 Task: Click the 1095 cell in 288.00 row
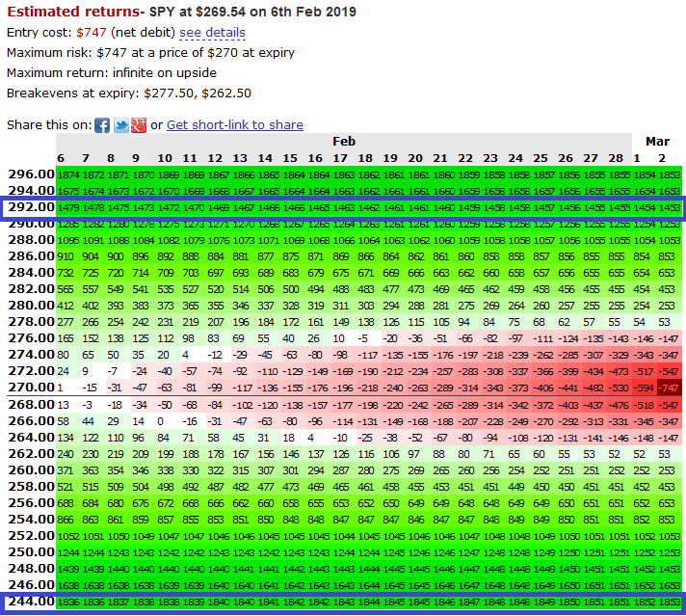pyautogui.click(x=68, y=240)
